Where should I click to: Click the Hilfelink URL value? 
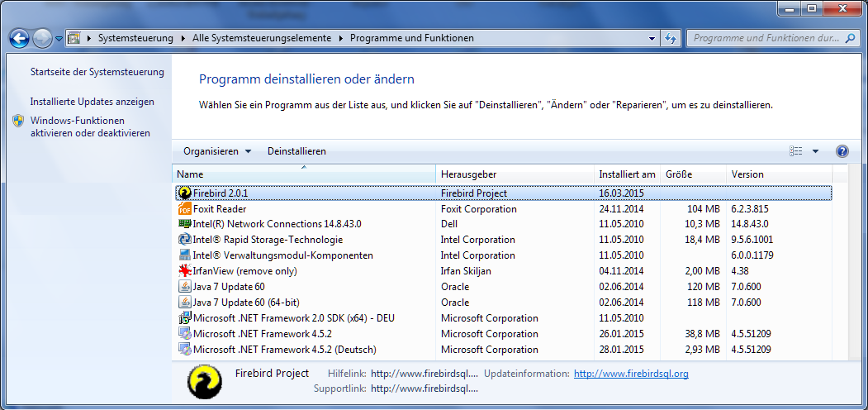pyautogui.click(x=424, y=374)
